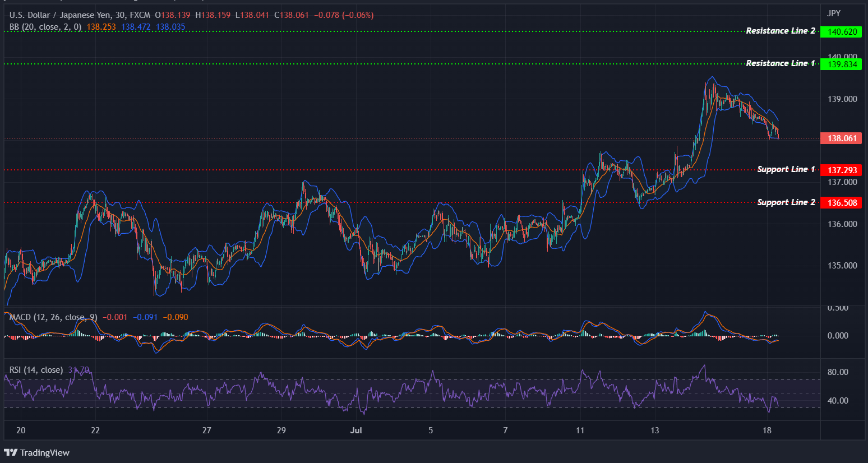
Task: Click the open value O138.139 in the legend
Action: click(173, 15)
